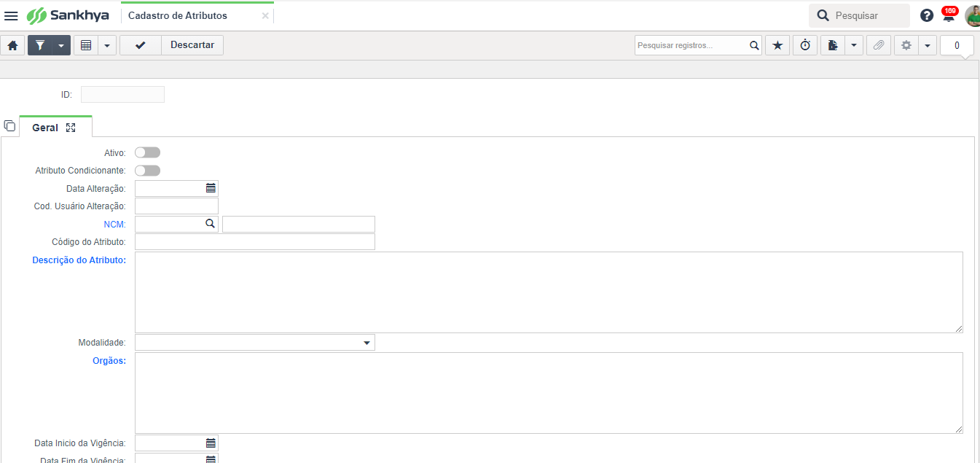Open the hamburger main menu
This screenshot has height=463, width=980.
click(11, 15)
